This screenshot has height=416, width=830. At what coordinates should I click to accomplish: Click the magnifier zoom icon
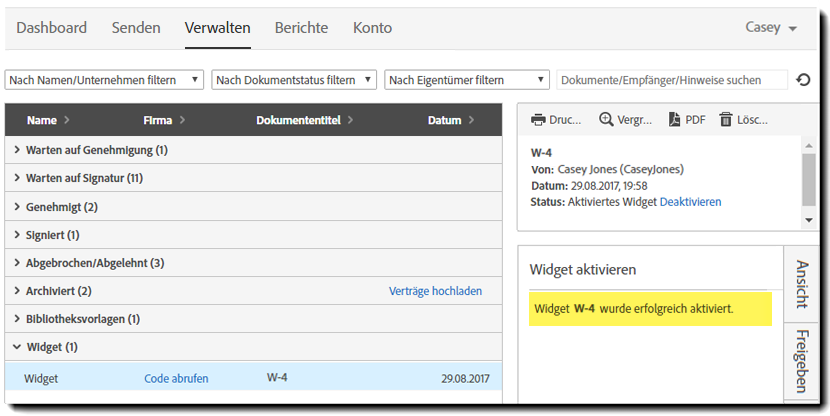pos(606,120)
